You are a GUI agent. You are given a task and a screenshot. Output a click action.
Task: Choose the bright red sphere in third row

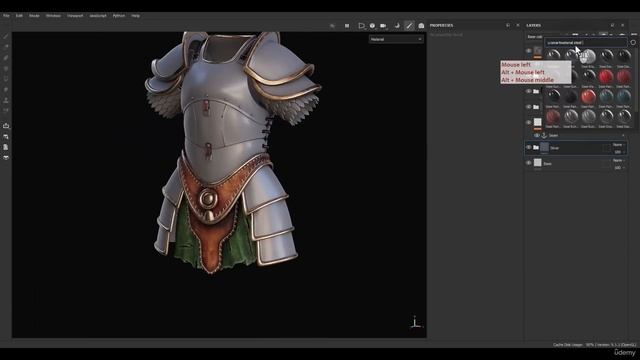pyautogui.click(x=588, y=96)
